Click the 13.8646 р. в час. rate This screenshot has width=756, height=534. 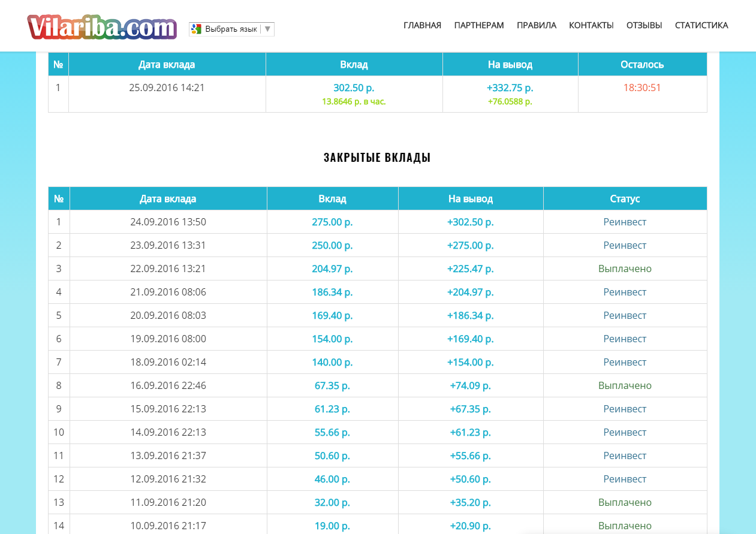(x=354, y=101)
